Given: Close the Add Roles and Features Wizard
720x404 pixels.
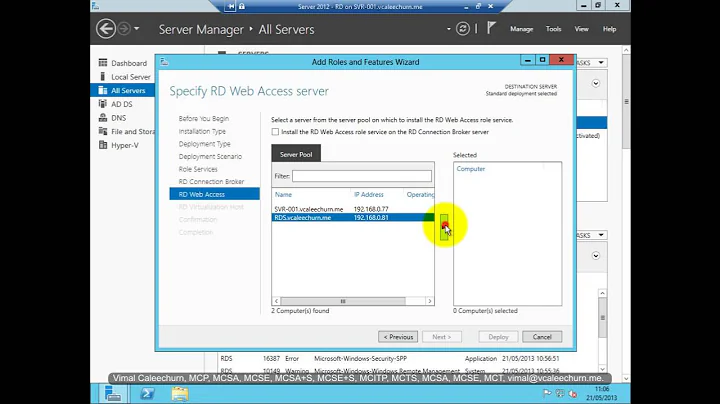Looking at the screenshot, I should (x=561, y=60).
